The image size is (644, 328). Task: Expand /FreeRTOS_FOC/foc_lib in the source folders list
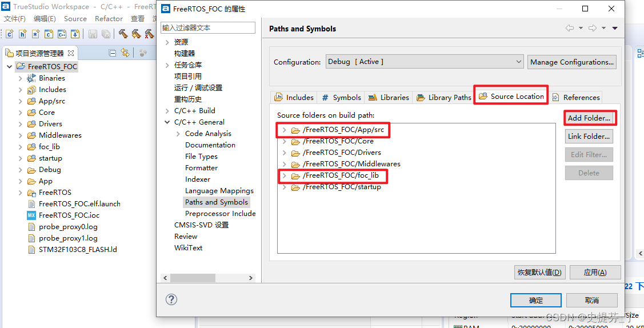point(284,176)
